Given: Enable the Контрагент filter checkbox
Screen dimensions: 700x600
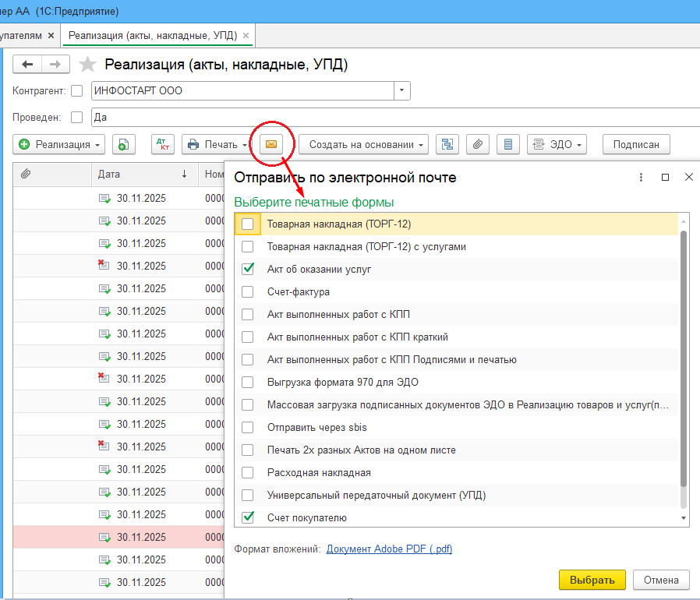Looking at the screenshot, I should pos(76,91).
